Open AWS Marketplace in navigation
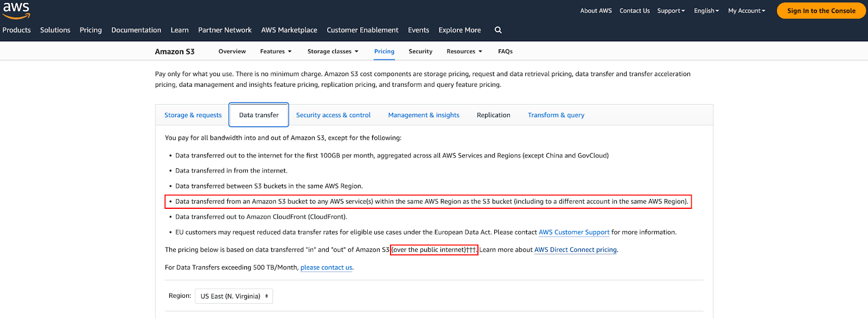The width and height of the screenshot is (868, 319). point(289,30)
